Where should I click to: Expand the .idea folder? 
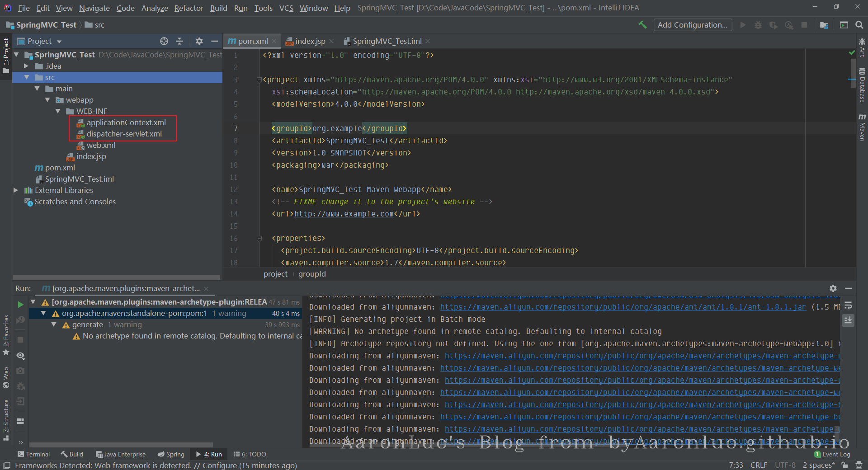(26, 66)
